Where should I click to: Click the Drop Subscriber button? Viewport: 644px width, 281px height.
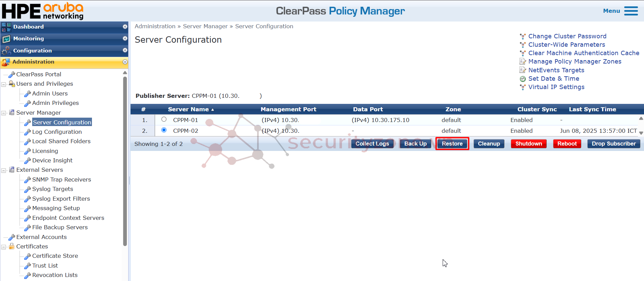[x=613, y=144]
